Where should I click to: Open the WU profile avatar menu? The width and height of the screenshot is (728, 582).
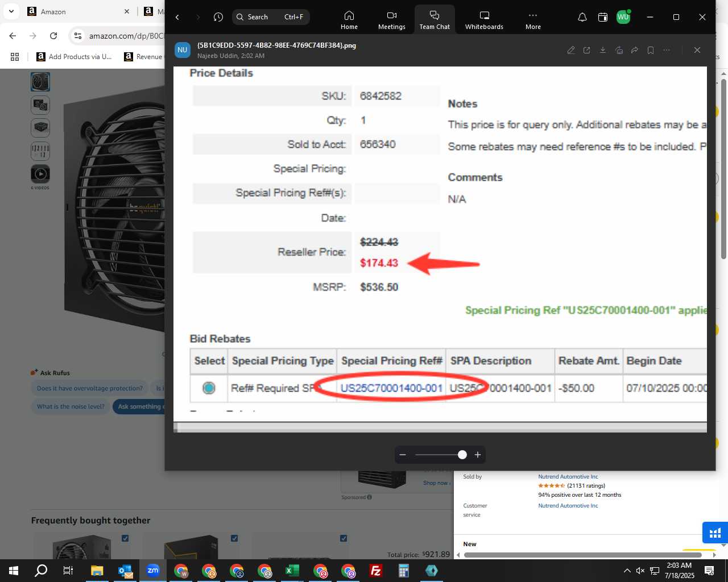point(623,16)
